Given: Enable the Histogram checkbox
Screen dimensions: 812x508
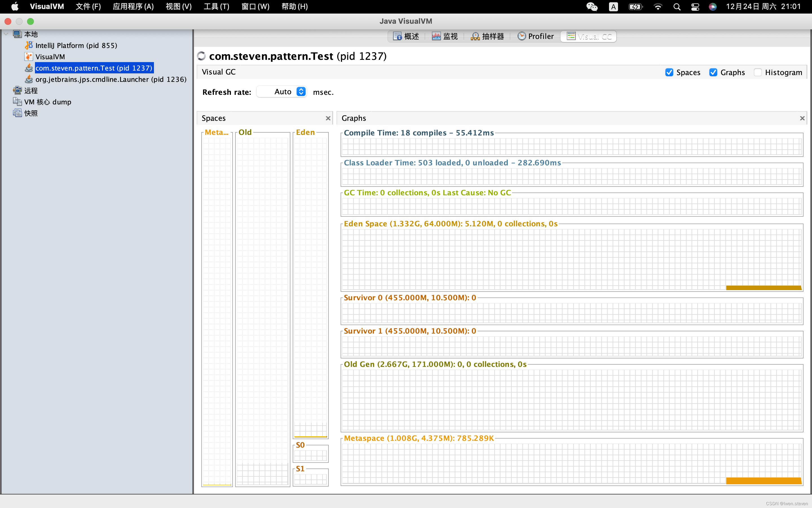Looking at the screenshot, I should click(x=758, y=72).
